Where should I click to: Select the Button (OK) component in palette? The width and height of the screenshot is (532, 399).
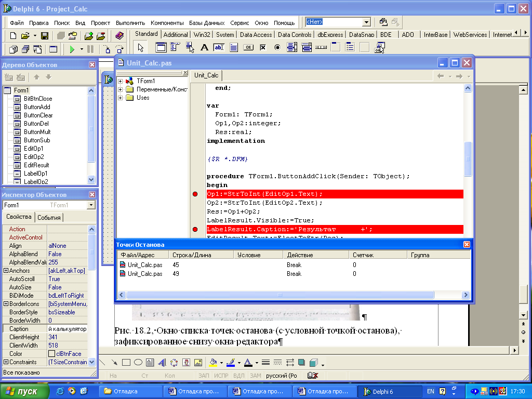[x=248, y=47]
